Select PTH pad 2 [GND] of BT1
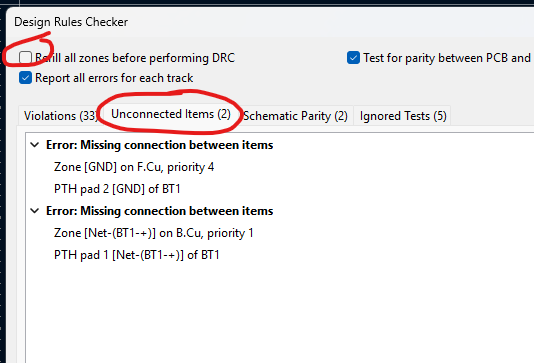This screenshot has height=363, width=534. (117, 189)
